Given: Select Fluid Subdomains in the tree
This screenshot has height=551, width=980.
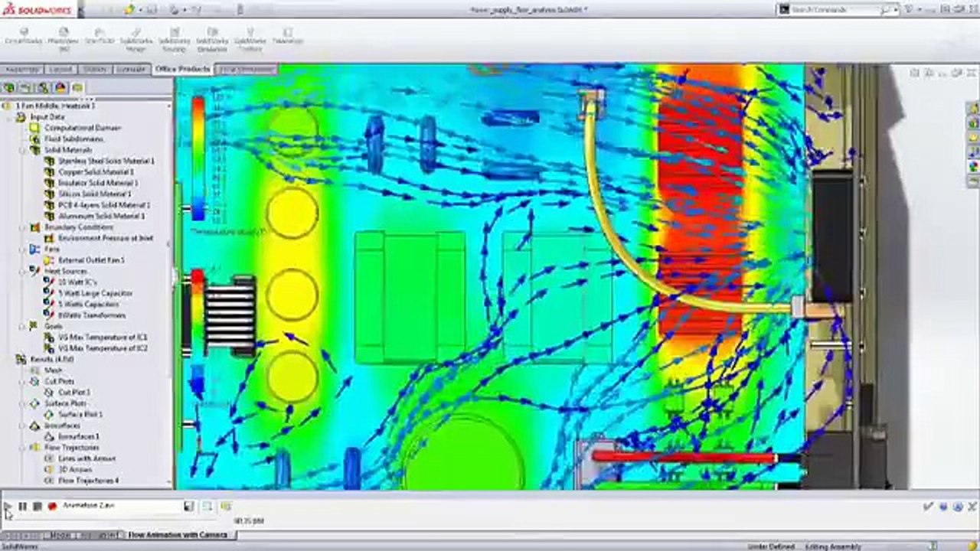Looking at the screenshot, I should (73, 139).
